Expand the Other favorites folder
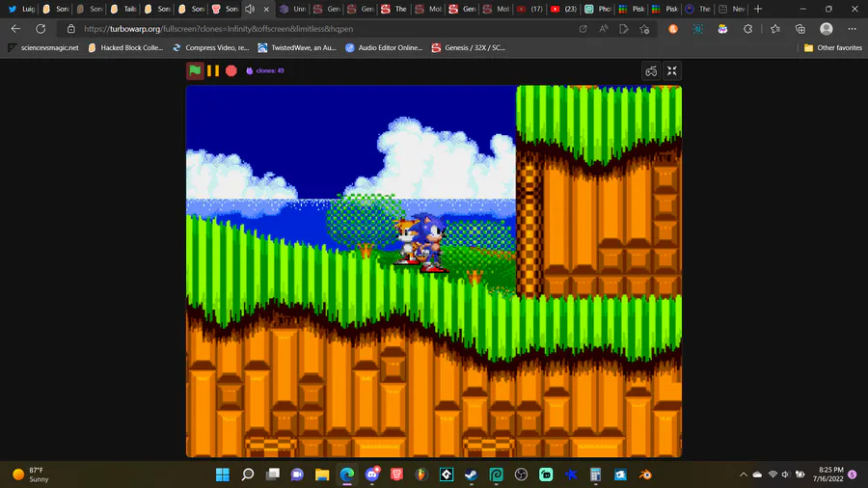Image resolution: width=868 pixels, height=488 pixels. 833,47
